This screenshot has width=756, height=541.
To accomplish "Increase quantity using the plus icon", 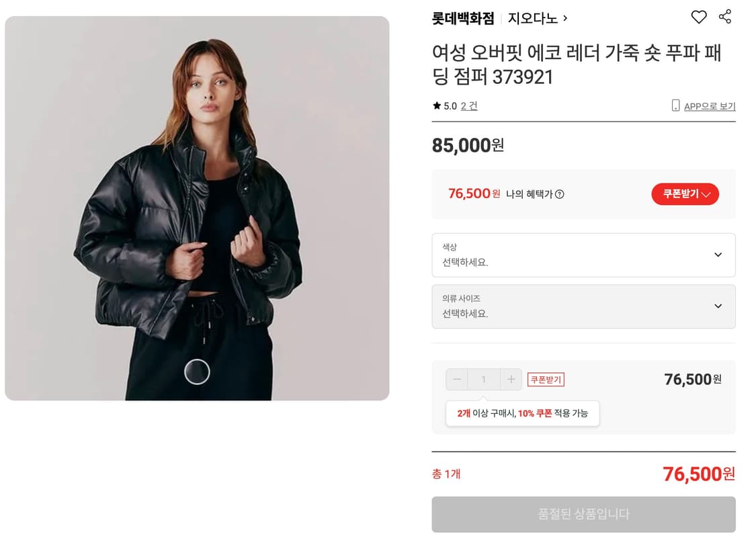I will coord(511,379).
